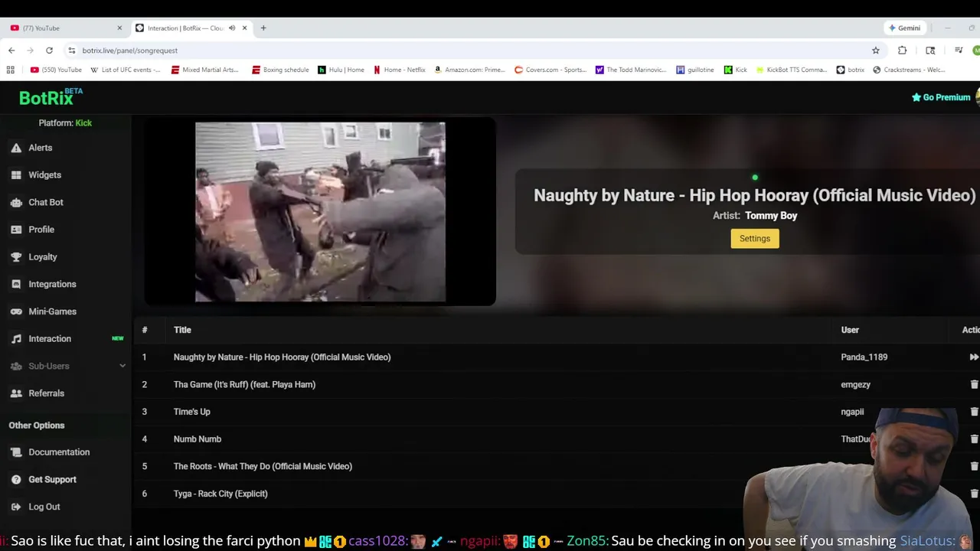The height and width of the screenshot is (551, 980).
Task: Click the Go Premium link
Action: (941, 97)
